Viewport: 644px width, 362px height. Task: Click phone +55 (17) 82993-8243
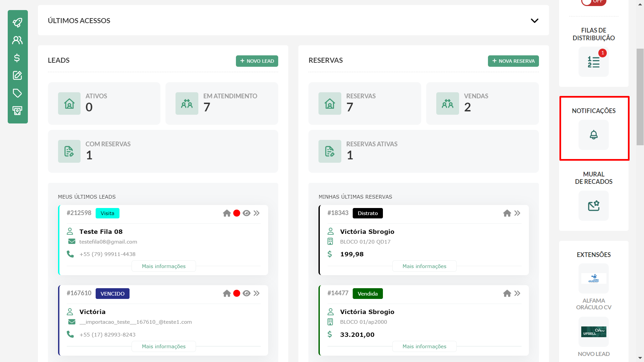(x=107, y=334)
